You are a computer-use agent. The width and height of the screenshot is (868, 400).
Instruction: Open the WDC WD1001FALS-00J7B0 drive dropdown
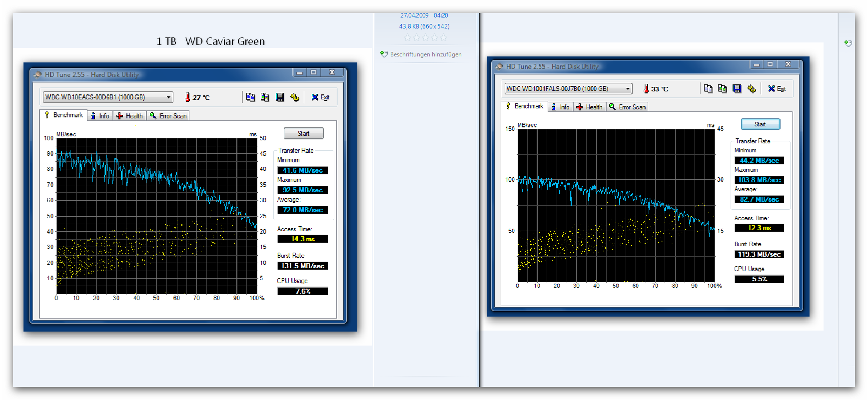(569, 88)
